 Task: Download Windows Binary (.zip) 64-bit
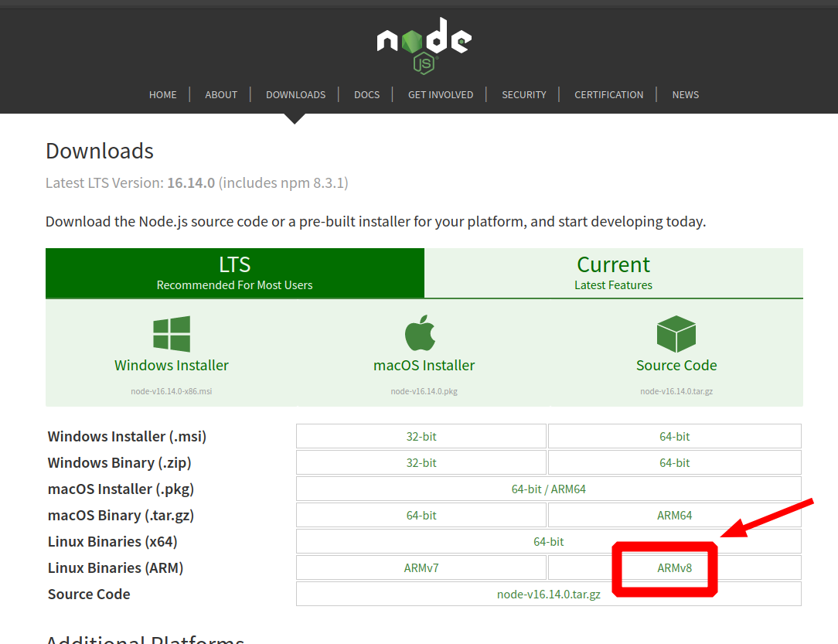pyautogui.click(x=674, y=462)
